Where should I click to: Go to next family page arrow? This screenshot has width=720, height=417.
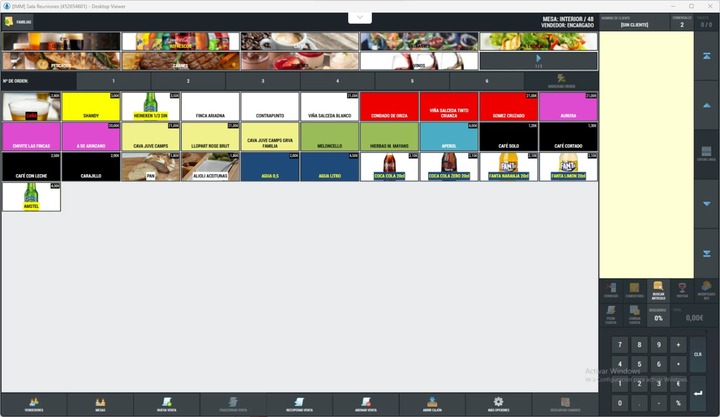coord(538,60)
